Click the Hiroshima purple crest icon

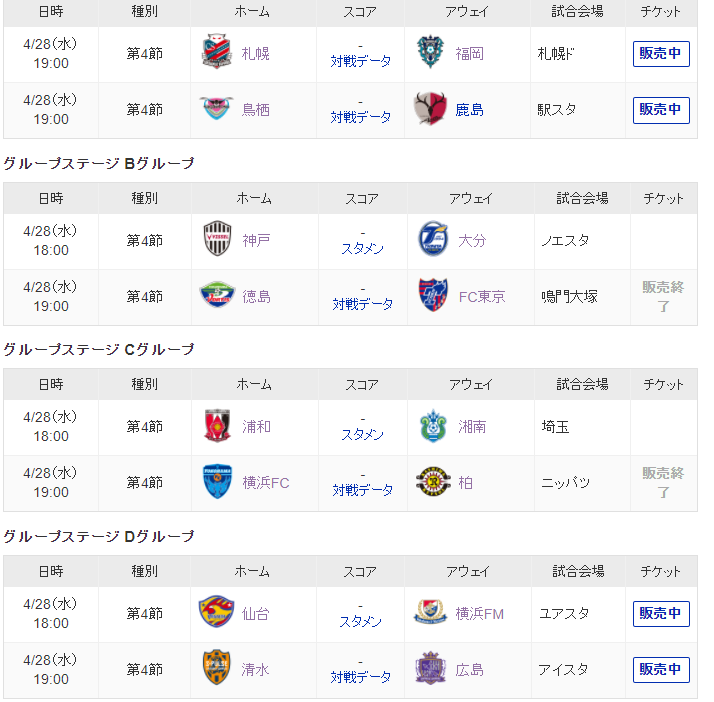(x=430, y=668)
